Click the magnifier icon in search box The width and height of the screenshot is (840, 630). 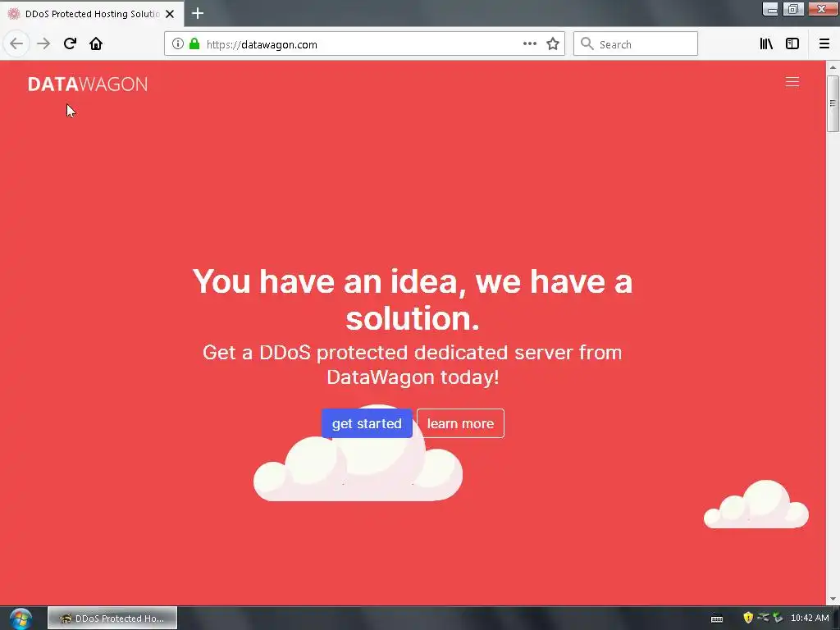tap(587, 44)
